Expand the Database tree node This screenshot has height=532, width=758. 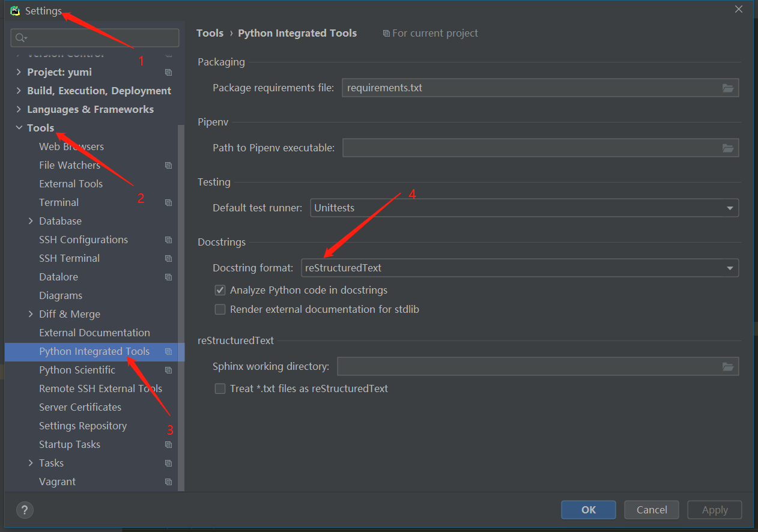pos(31,221)
